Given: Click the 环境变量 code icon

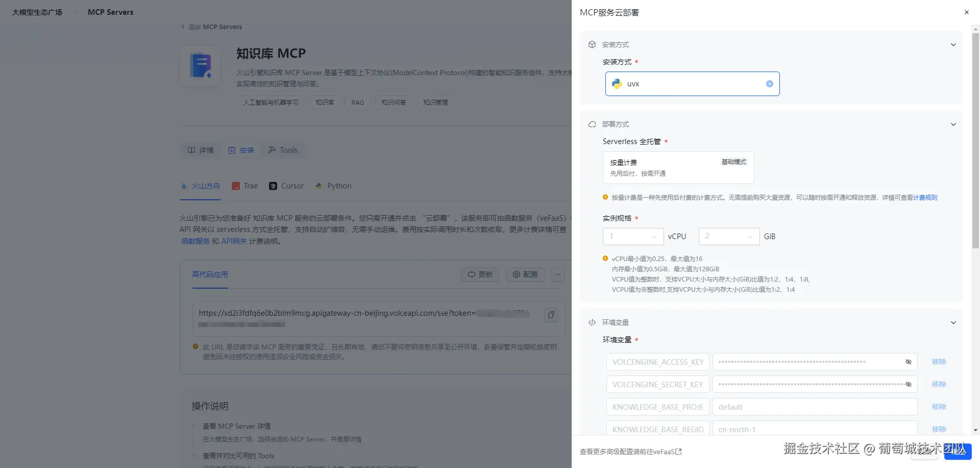Looking at the screenshot, I should pyautogui.click(x=592, y=323).
